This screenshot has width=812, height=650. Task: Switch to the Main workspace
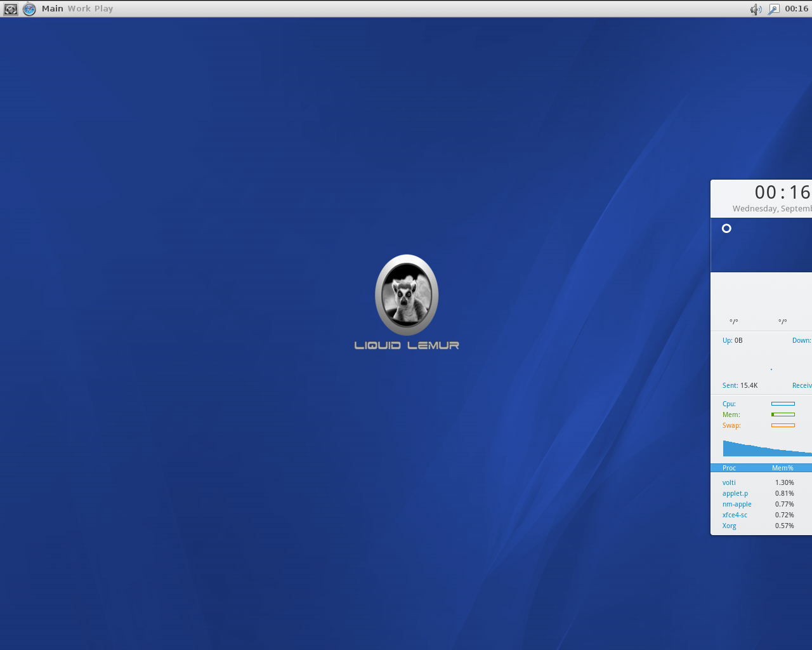[53, 9]
